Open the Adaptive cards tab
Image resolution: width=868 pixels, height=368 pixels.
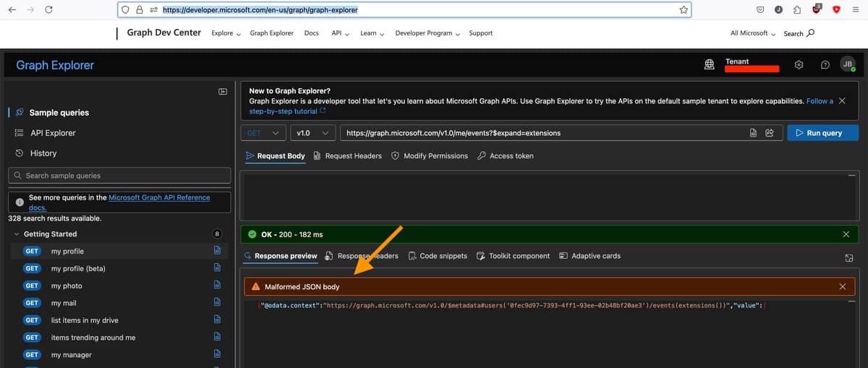click(590, 256)
